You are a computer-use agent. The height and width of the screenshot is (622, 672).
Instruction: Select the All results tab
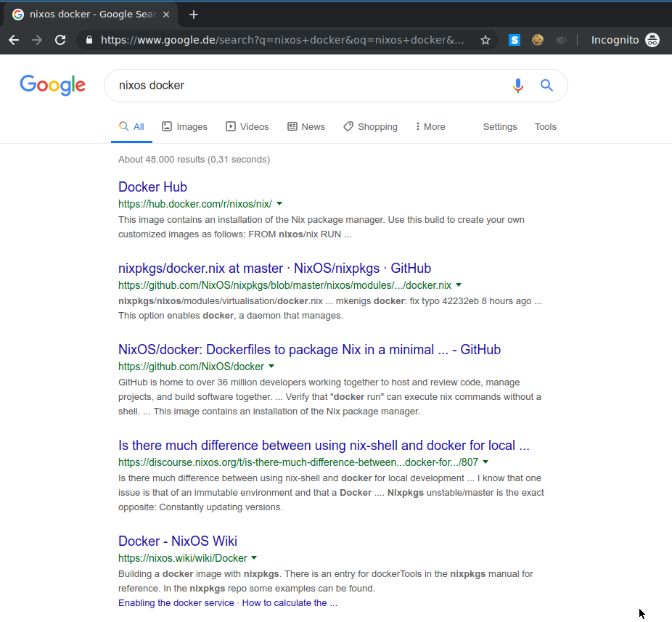(131, 126)
